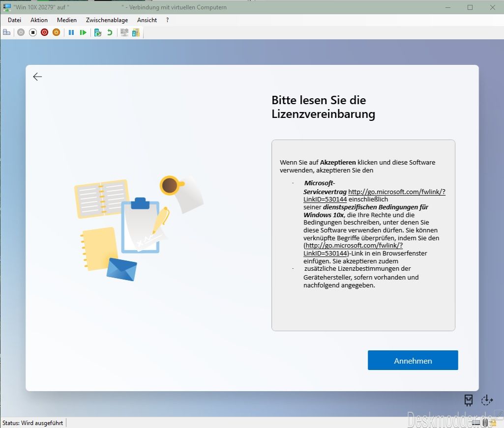
Task: Click the window title 'Verbindung mit virtuellen Computern'
Action: [x=178, y=7]
